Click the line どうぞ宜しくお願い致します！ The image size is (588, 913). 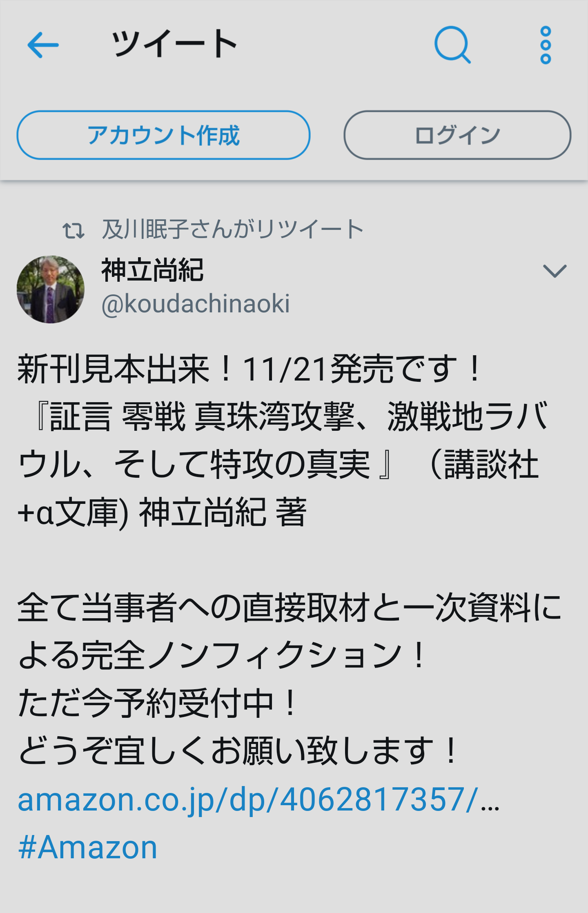coord(238,750)
